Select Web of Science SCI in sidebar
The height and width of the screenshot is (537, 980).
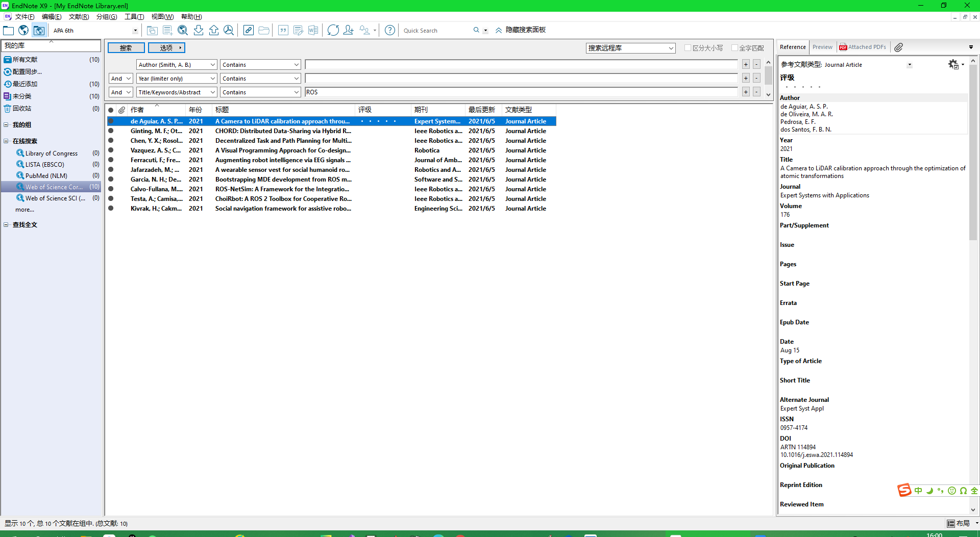[55, 198]
